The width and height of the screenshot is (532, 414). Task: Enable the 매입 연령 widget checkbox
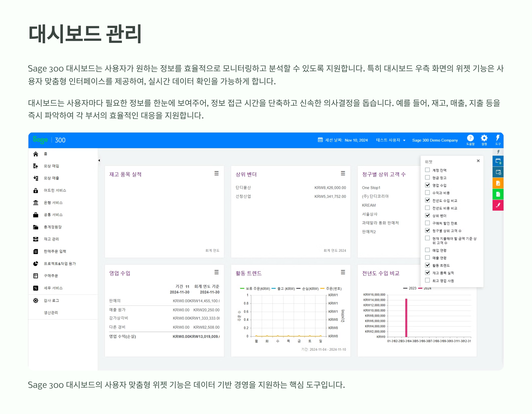click(x=428, y=250)
